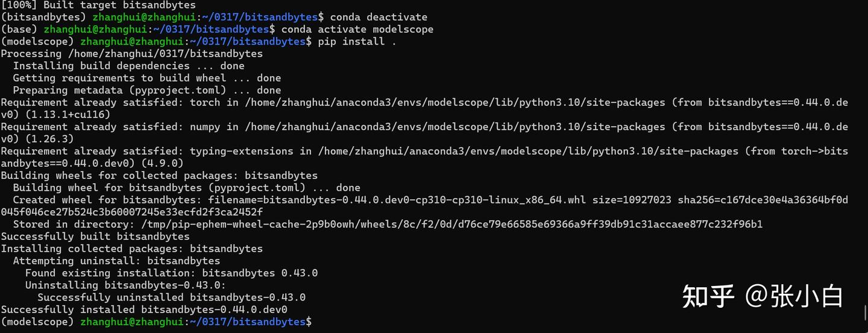Click the 'pip install .' command
This screenshot has width=868, height=333.
[357, 42]
